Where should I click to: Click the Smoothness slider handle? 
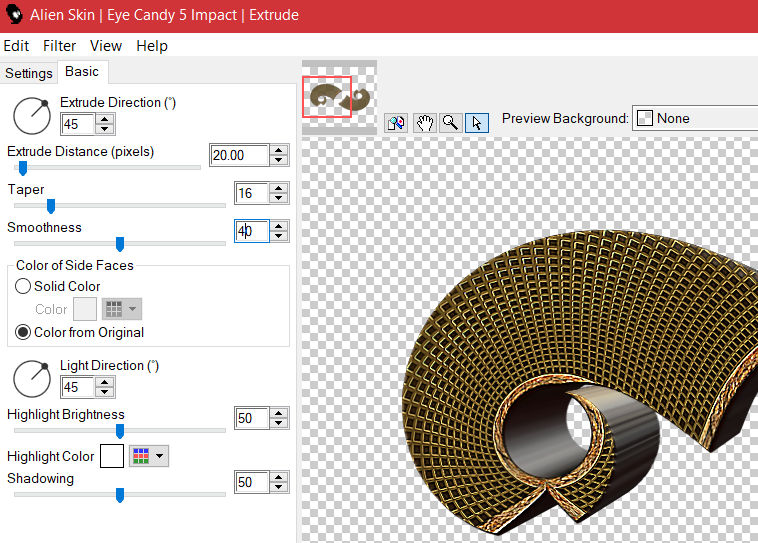pyautogui.click(x=120, y=243)
